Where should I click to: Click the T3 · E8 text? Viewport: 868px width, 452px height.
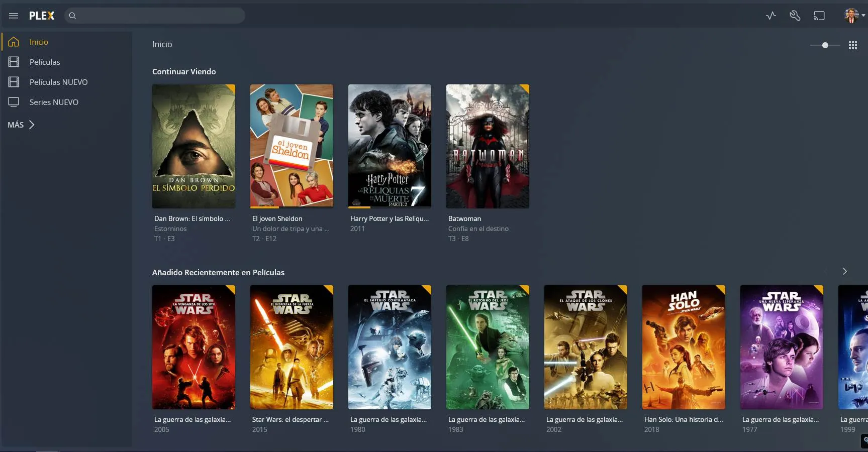coord(458,239)
